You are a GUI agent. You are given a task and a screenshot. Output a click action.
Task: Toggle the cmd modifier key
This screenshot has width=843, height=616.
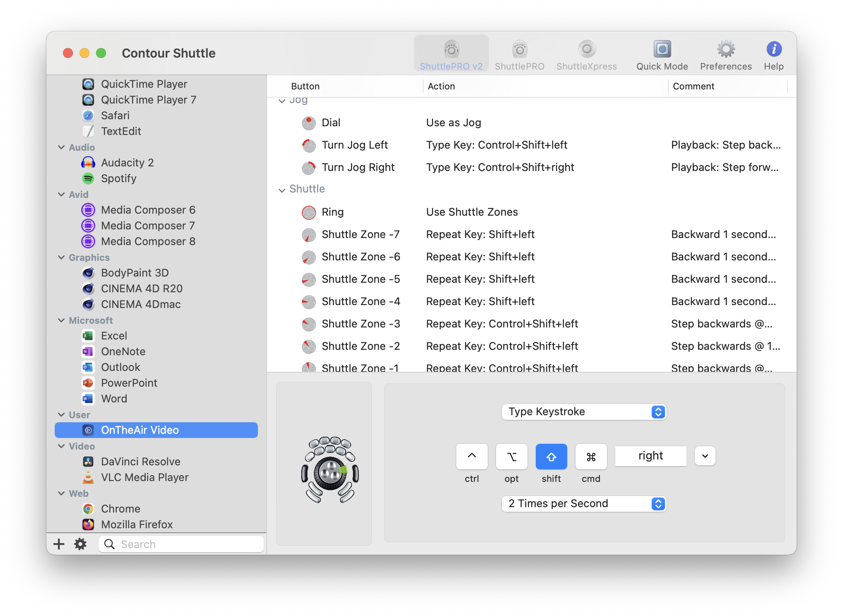(x=591, y=457)
